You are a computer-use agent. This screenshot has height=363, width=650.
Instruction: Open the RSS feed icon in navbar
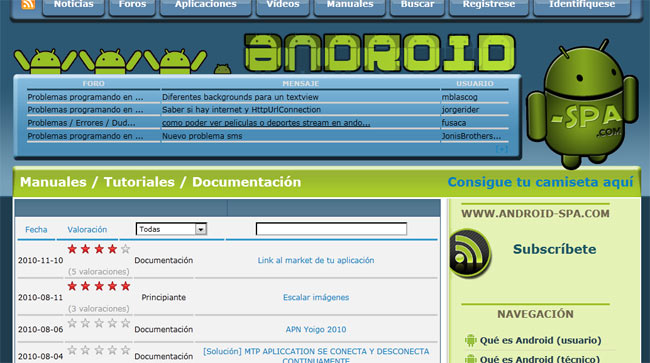(x=28, y=4)
